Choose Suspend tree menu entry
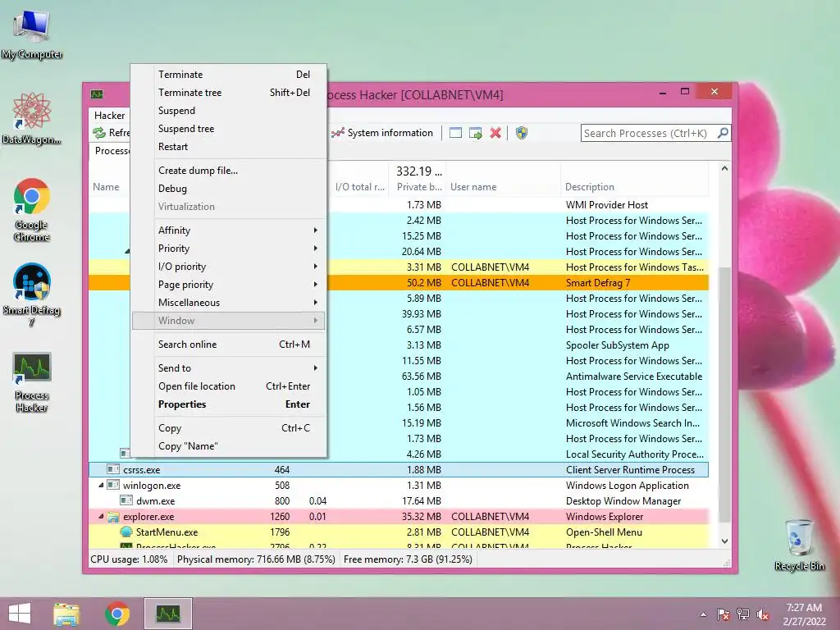 [x=228, y=129]
